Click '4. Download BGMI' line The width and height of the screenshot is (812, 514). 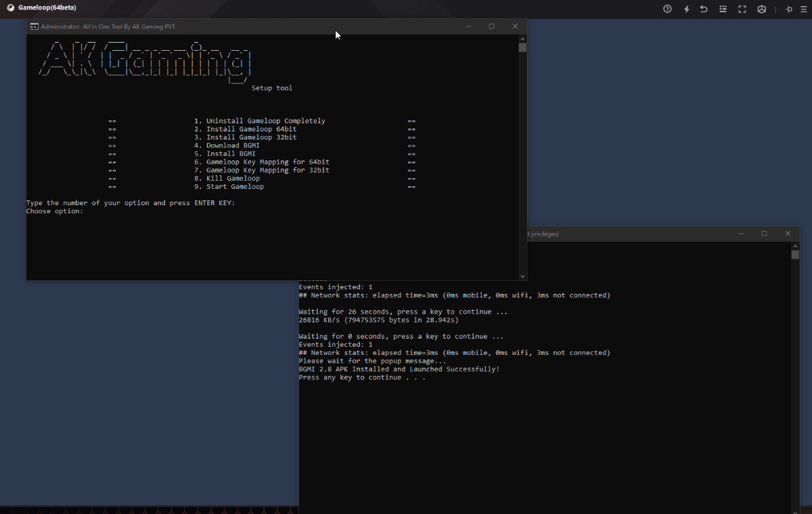[x=227, y=146]
